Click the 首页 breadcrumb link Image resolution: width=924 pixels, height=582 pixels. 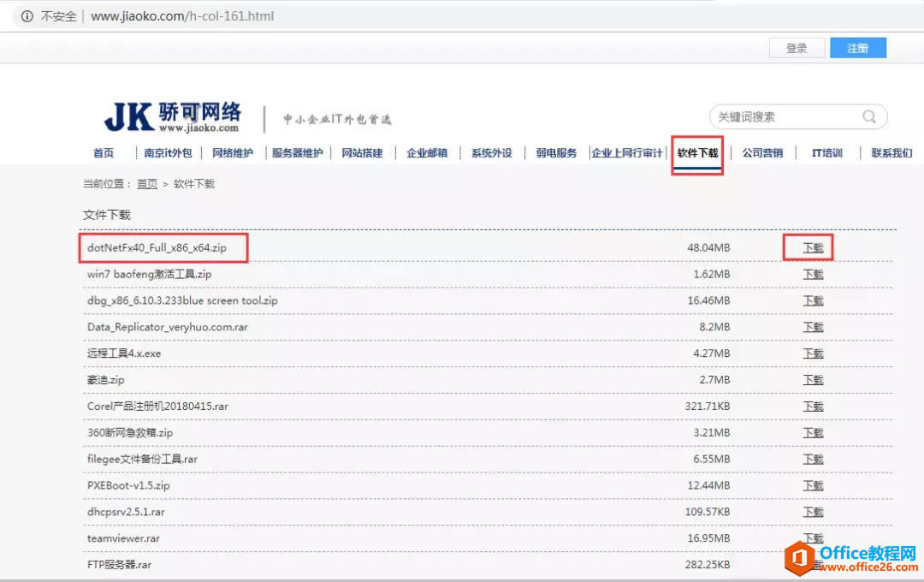[x=147, y=184]
